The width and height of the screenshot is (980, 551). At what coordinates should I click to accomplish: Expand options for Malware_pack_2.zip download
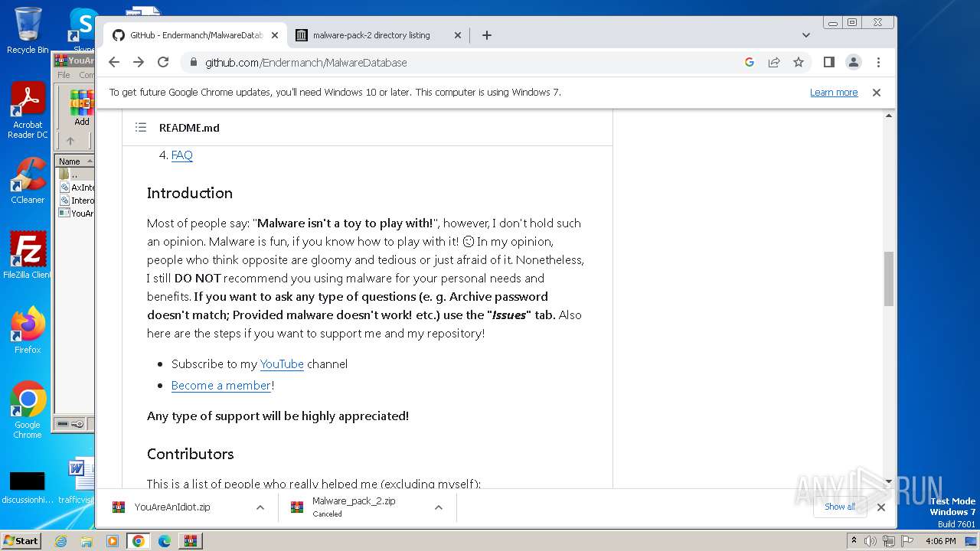point(439,507)
